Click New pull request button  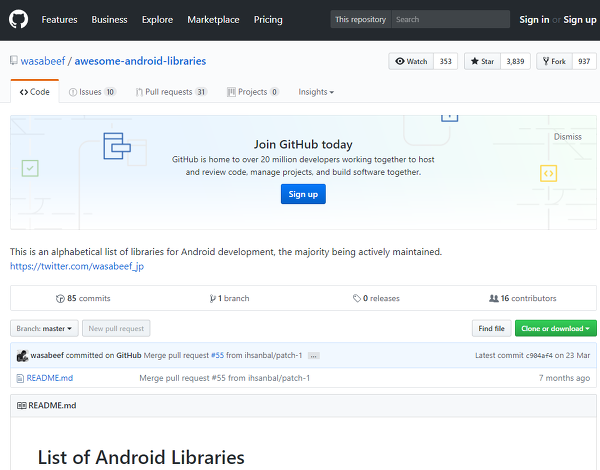[x=116, y=328]
